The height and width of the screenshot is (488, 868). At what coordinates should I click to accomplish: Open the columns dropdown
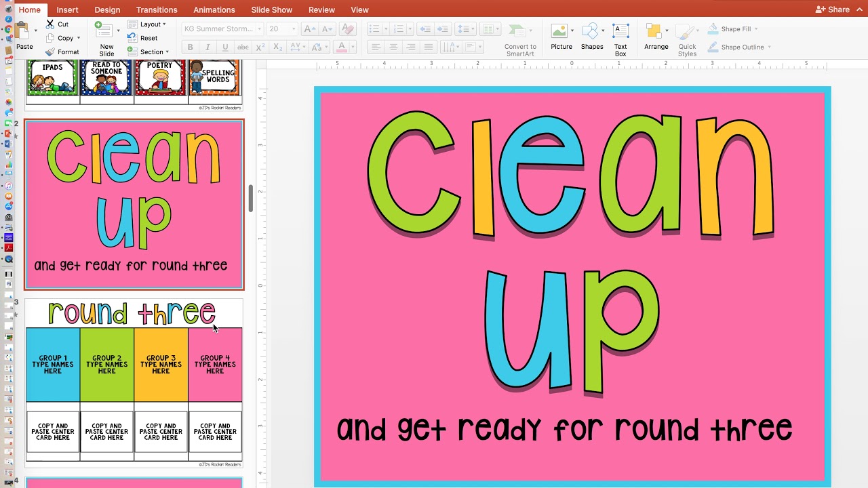[x=490, y=29]
